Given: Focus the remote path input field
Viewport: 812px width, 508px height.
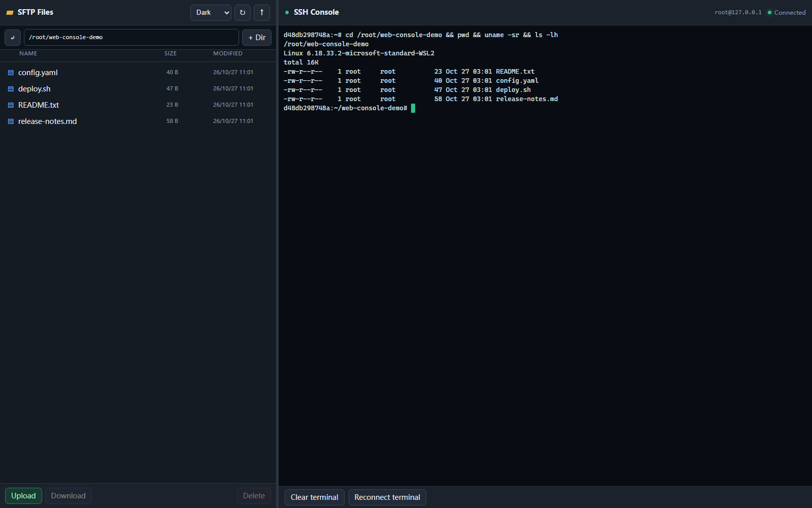Looking at the screenshot, I should (x=131, y=38).
